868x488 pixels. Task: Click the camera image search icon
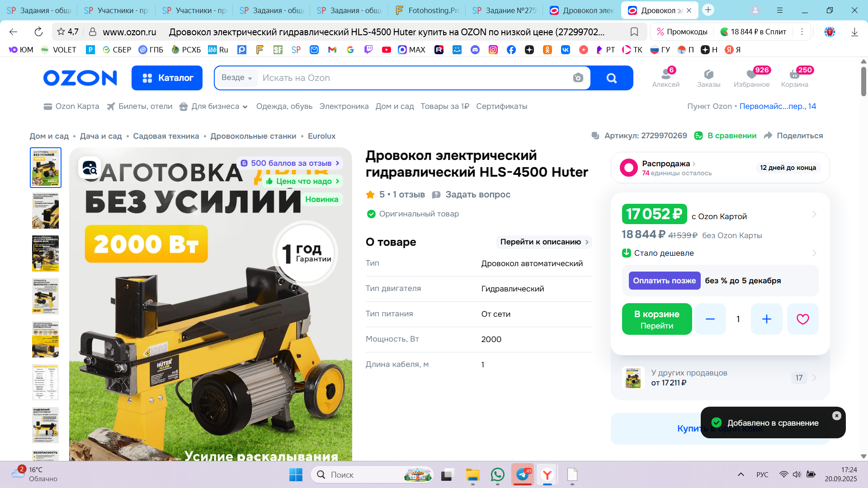click(x=578, y=78)
